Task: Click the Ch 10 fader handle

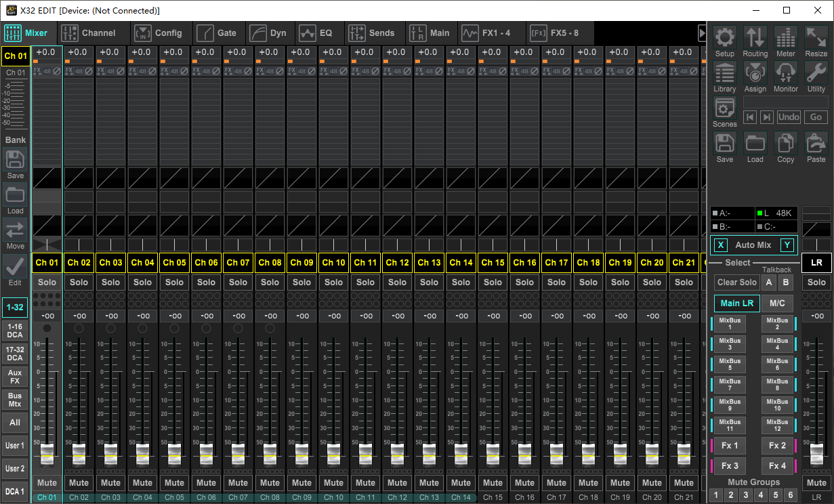Action: [x=333, y=453]
